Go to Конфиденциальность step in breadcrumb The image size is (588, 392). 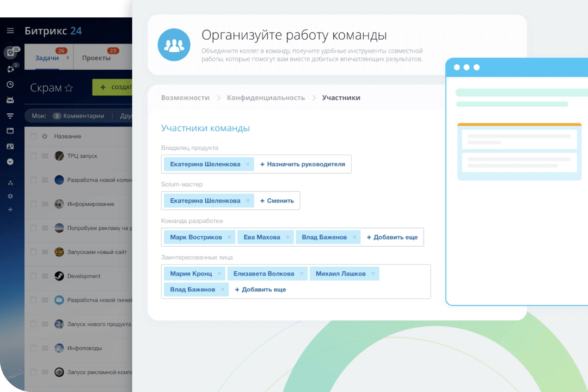click(266, 98)
